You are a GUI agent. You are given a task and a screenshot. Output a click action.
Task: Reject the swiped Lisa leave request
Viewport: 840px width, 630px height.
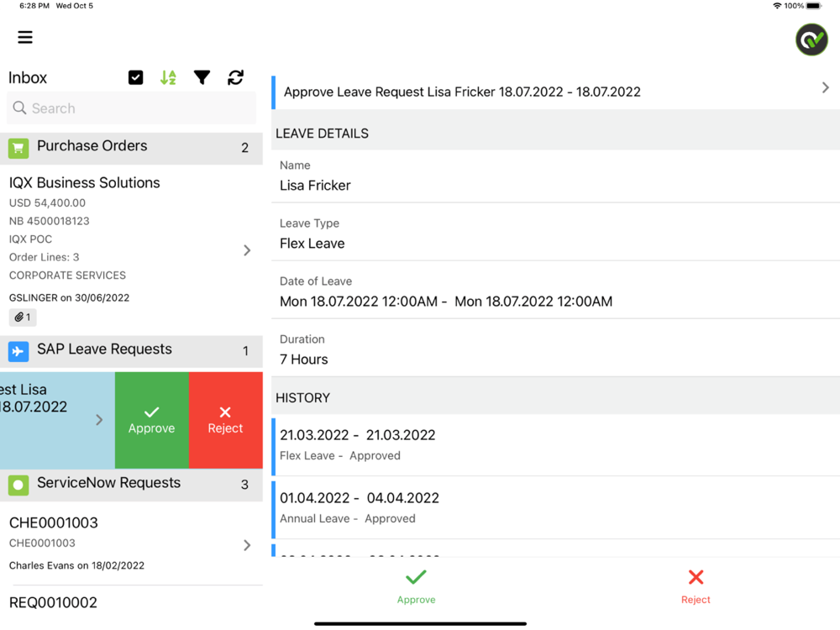[x=225, y=420]
